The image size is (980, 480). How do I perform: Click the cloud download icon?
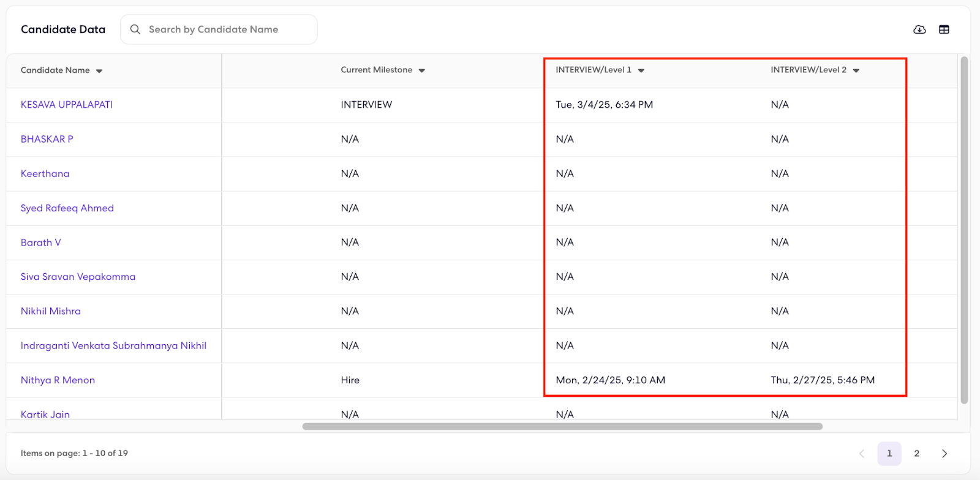(x=919, y=29)
